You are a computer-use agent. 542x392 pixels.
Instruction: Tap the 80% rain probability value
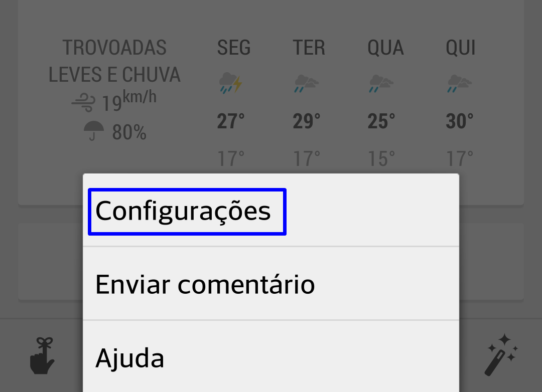tap(129, 132)
